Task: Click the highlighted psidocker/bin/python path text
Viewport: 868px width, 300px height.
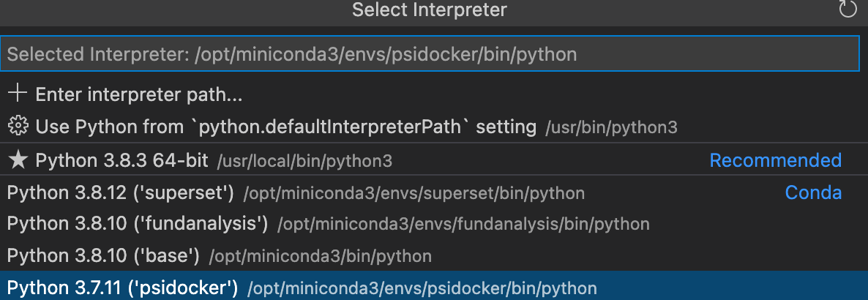Action: (422, 289)
